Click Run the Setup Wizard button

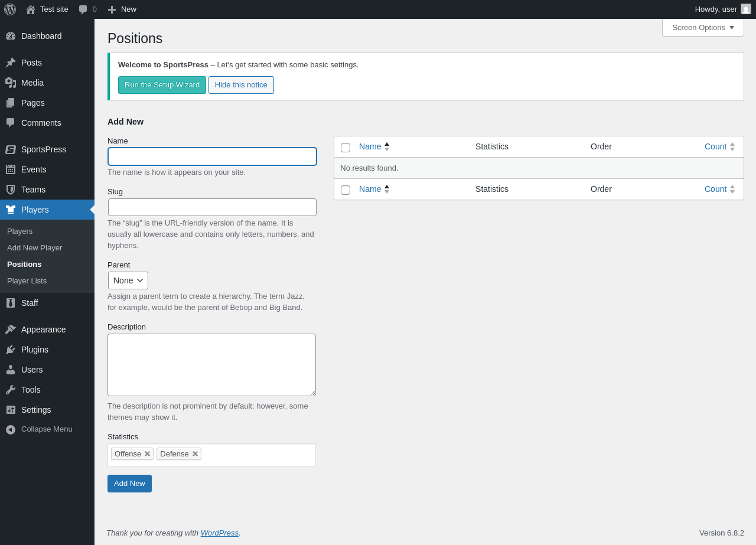(x=162, y=85)
